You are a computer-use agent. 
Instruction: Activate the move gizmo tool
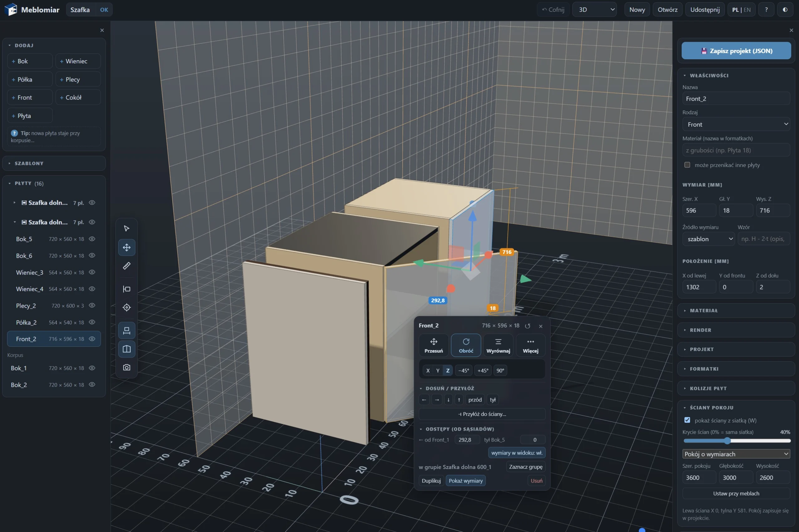tap(126, 247)
